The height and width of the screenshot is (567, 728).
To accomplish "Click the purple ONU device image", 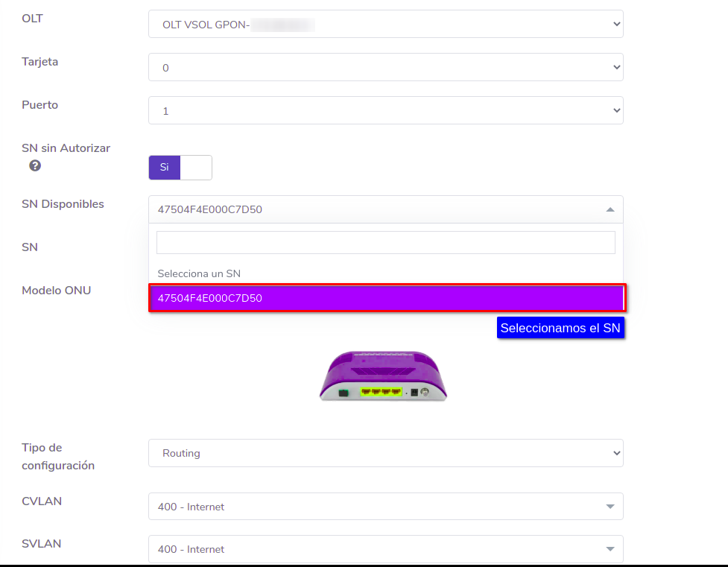I will 383,377.
